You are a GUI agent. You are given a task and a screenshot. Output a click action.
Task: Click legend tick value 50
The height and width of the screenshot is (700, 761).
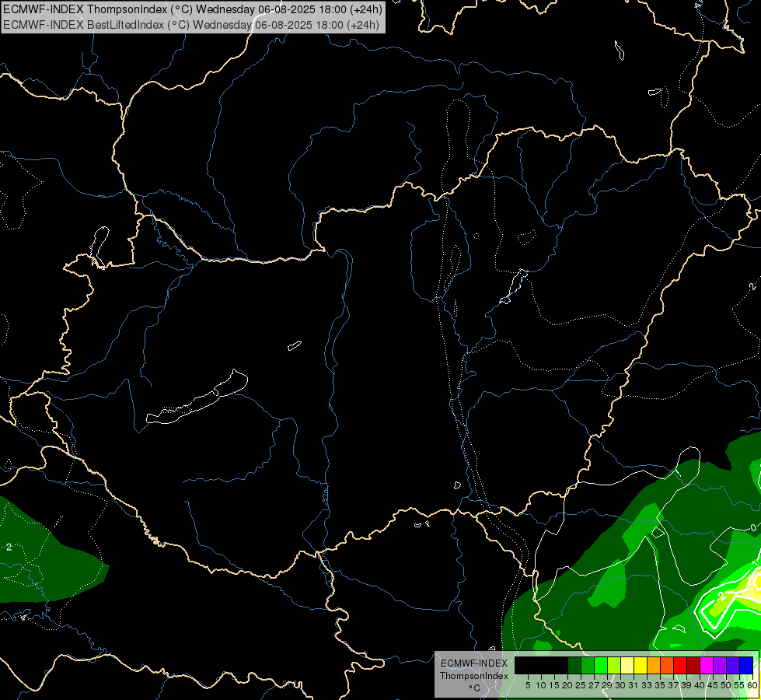(726, 685)
